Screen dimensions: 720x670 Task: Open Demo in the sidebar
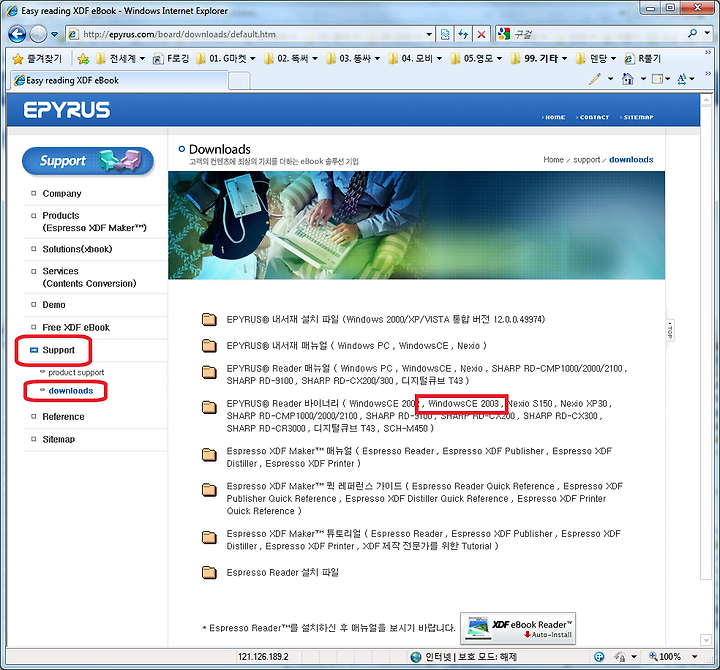click(x=54, y=305)
